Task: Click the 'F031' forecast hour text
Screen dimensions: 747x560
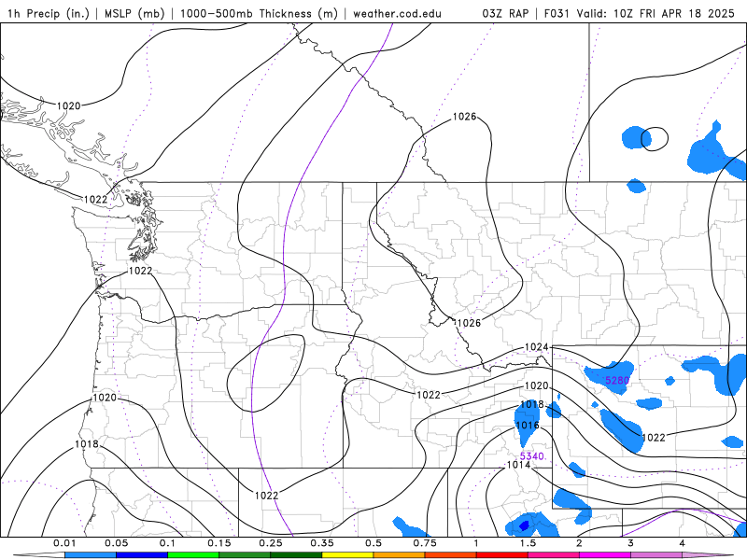Action: pyautogui.click(x=557, y=13)
